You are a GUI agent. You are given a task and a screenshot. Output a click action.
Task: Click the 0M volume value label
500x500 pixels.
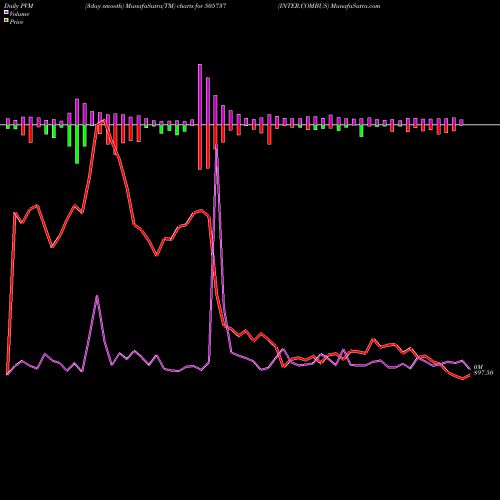tap(478, 367)
